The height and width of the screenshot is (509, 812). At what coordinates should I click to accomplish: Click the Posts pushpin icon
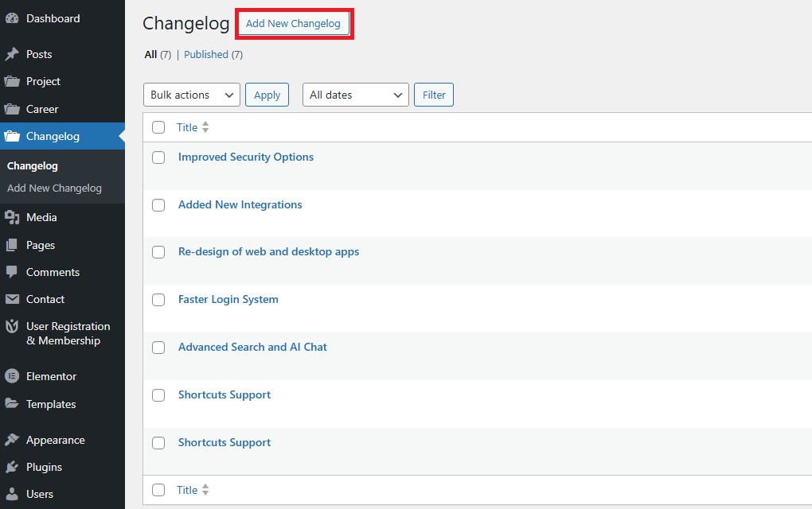click(x=12, y=54)
